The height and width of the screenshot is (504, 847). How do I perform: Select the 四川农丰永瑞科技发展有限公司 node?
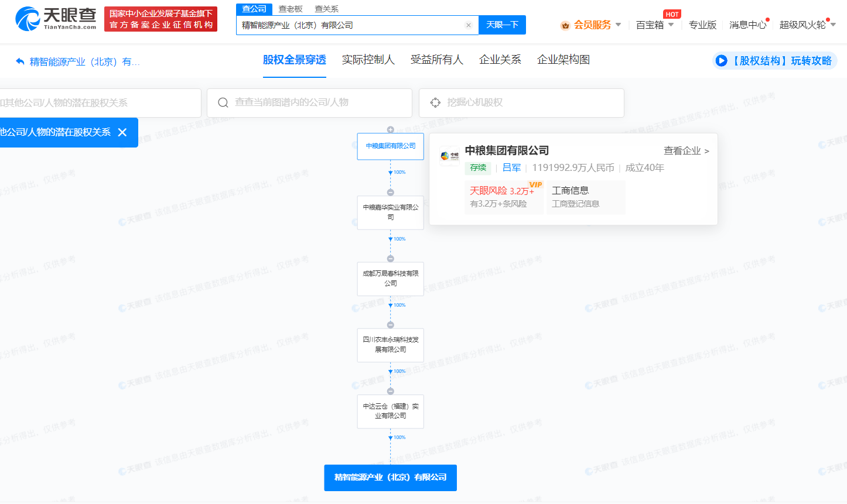tap(391, 345)
